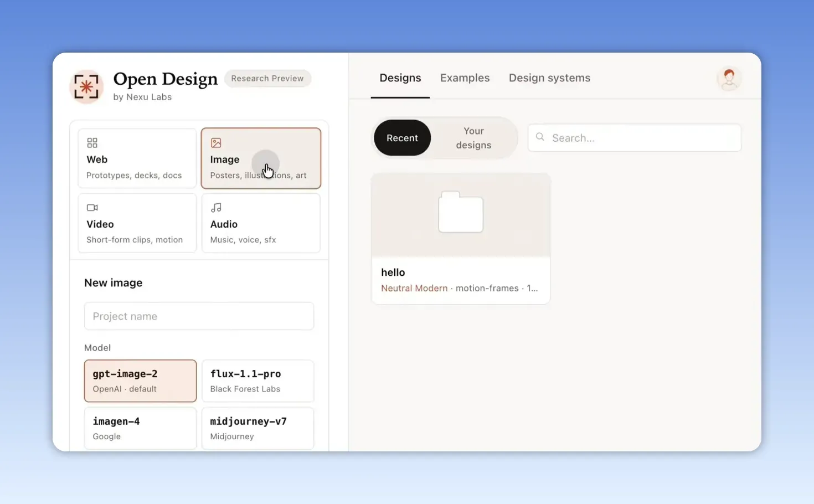814x504 pixels.
Task: Open the Examples tab
Action: [x=465, y=78]
